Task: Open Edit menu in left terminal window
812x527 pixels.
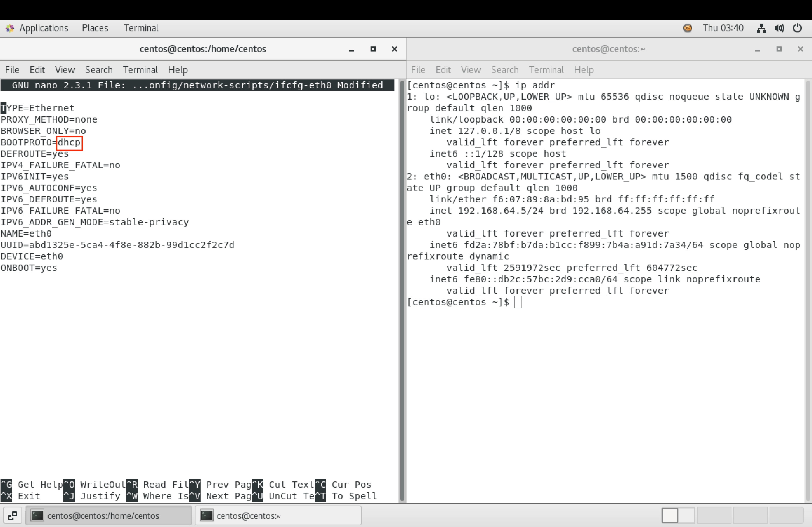Action: (37, 70)
